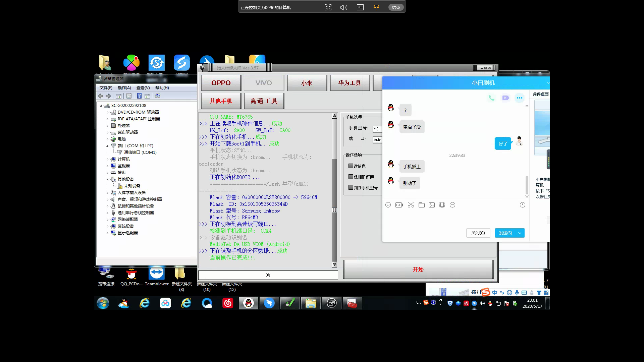Open the 文件(F) menu
This screenshot has width=644, height=362.
[106, 88]
